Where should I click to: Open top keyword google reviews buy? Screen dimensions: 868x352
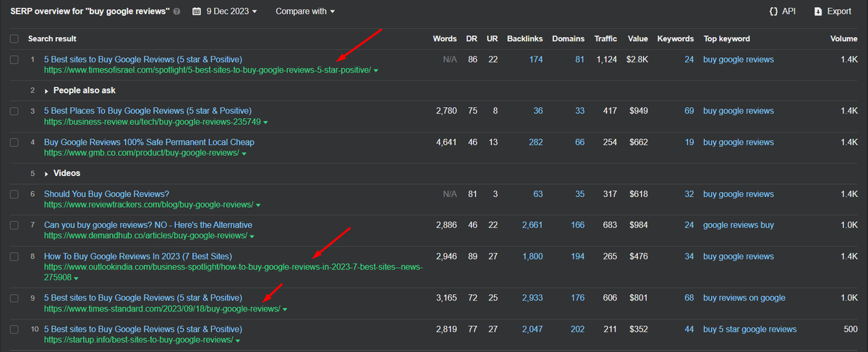pos(739,225)
